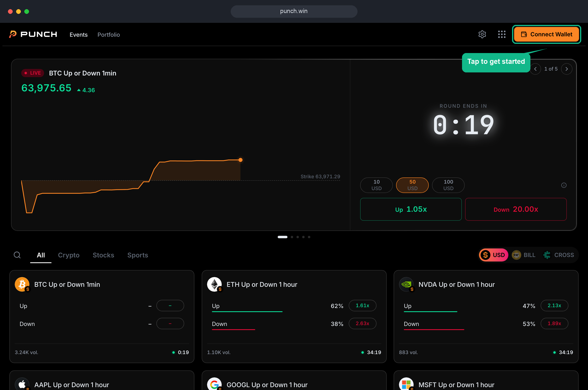The width and height of the screenshot is (588, 390).
Task: Open BTC Up or Down 1min card title
Action: point(67,284)
